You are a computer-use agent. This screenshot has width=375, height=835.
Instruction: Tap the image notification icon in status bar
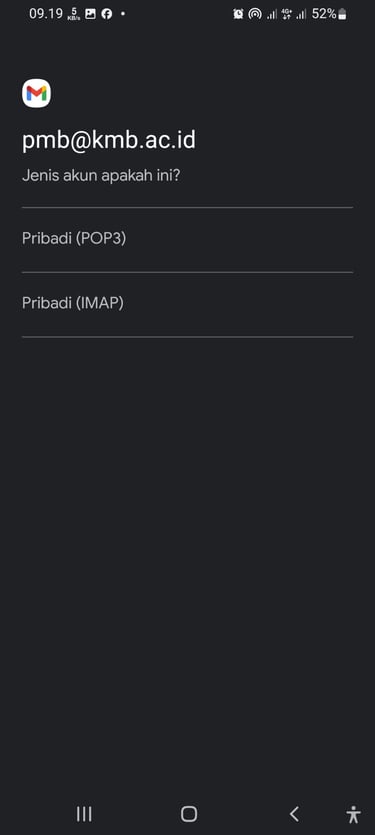point(91,14)
